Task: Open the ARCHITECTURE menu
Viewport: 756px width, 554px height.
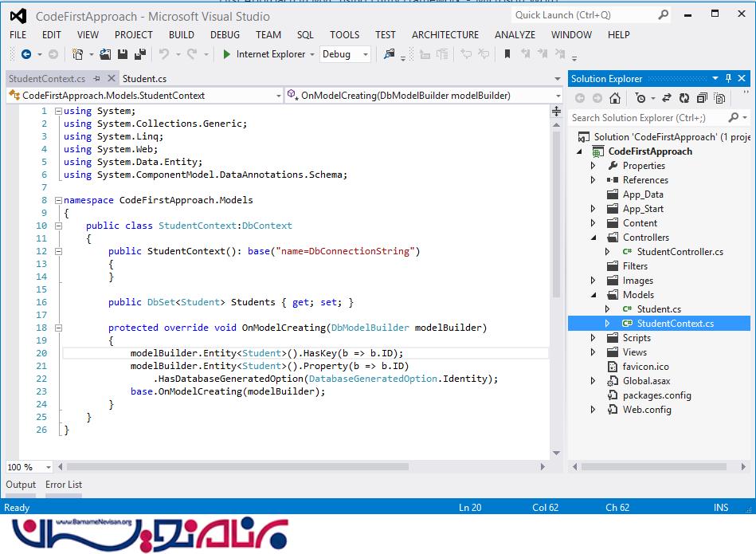Action: tap(445, 34)
